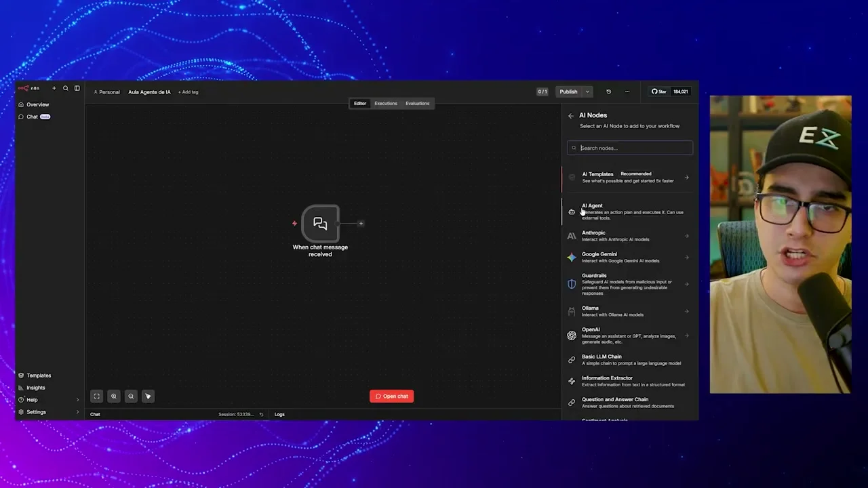Open the Publish dropdown arrow
Viewport: 868px width, 488px height.
tap(587, 92)
